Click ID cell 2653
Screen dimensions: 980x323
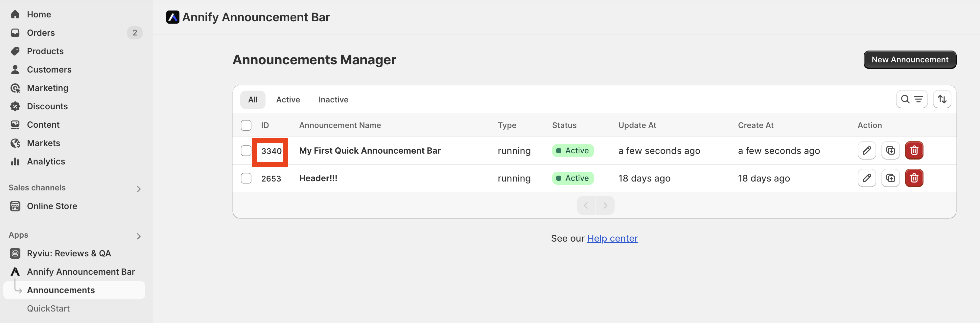click(x=271, y=179)
